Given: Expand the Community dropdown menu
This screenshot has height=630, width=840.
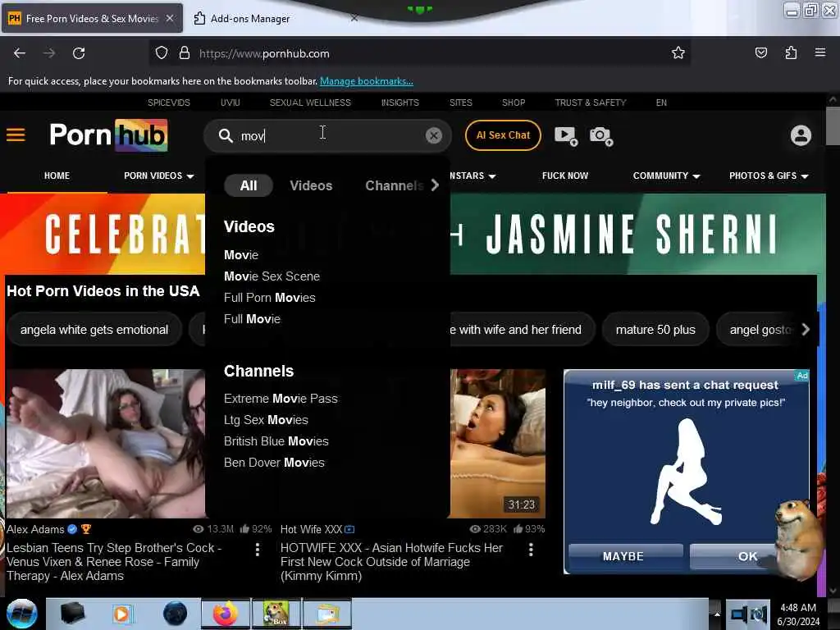Looking at the screenshot, I should [666, 176].
